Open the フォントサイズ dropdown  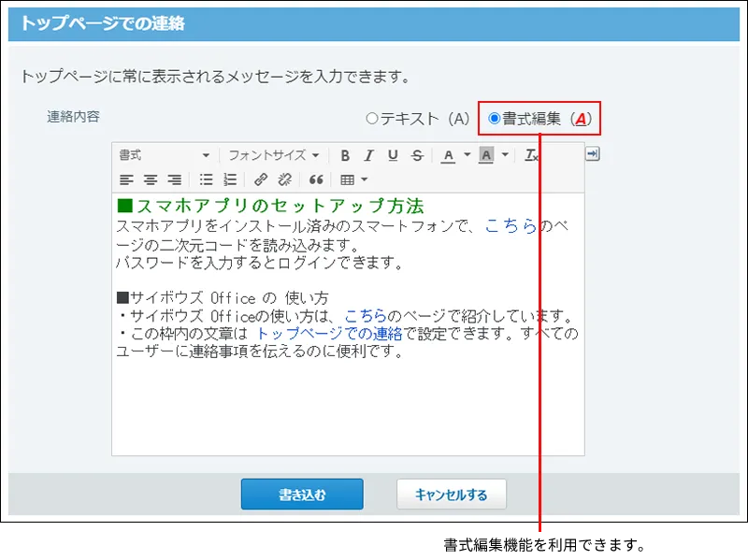click(x=274, y=155)
